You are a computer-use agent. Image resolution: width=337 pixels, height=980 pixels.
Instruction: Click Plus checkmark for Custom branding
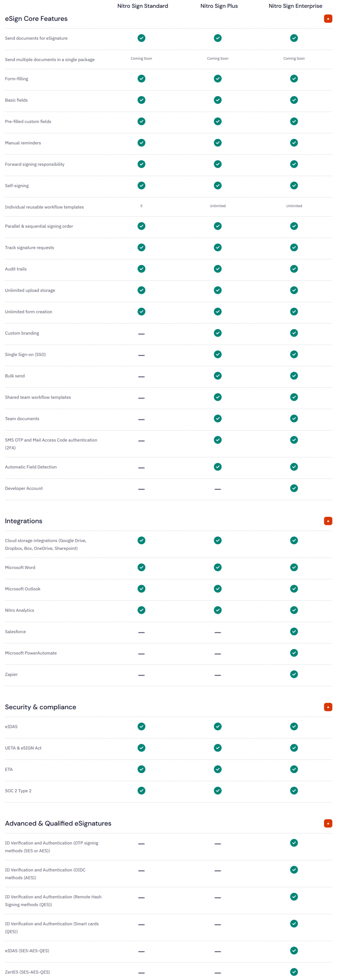tap(218, 333)
